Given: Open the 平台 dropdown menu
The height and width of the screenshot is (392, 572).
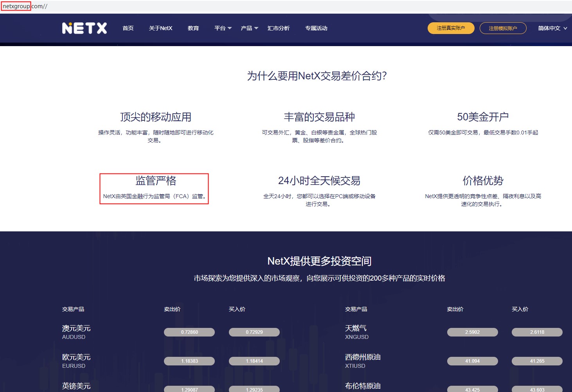Looking at the screenshot, I should [x=222, y=28].
